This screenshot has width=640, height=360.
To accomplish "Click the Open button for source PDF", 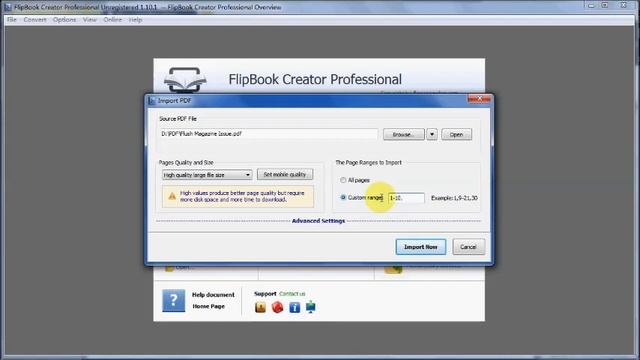I will [456, 134].
